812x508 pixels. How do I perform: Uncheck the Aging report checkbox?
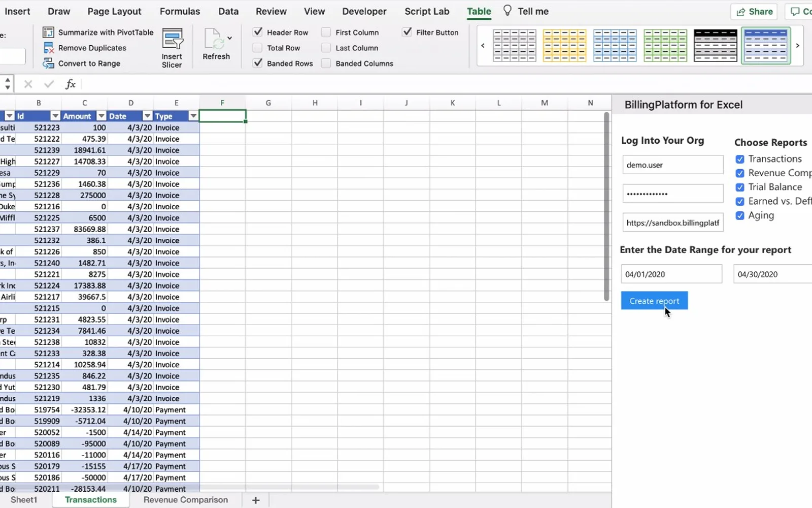tap(740, 215)
